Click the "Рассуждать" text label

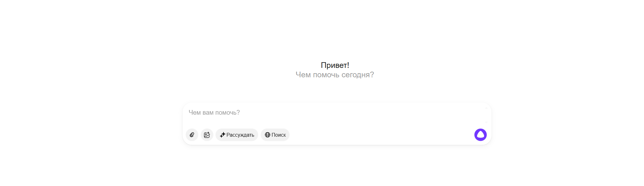pos(240,135)
